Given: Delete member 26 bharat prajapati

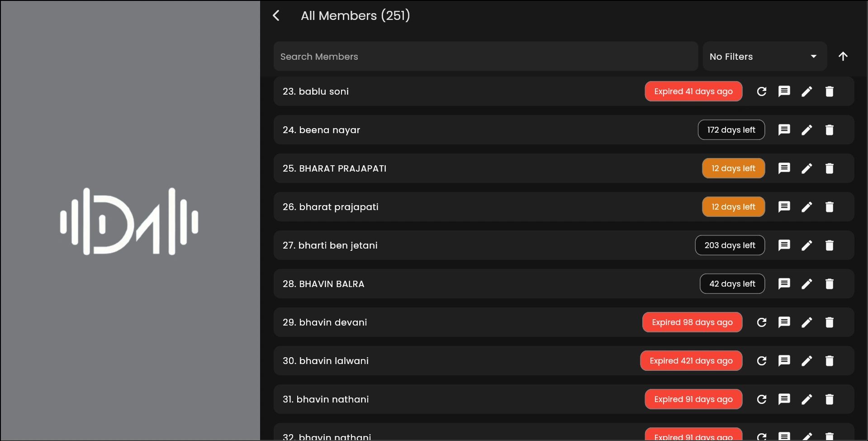Looking at the screenshot, I should (x=829, y=207).
